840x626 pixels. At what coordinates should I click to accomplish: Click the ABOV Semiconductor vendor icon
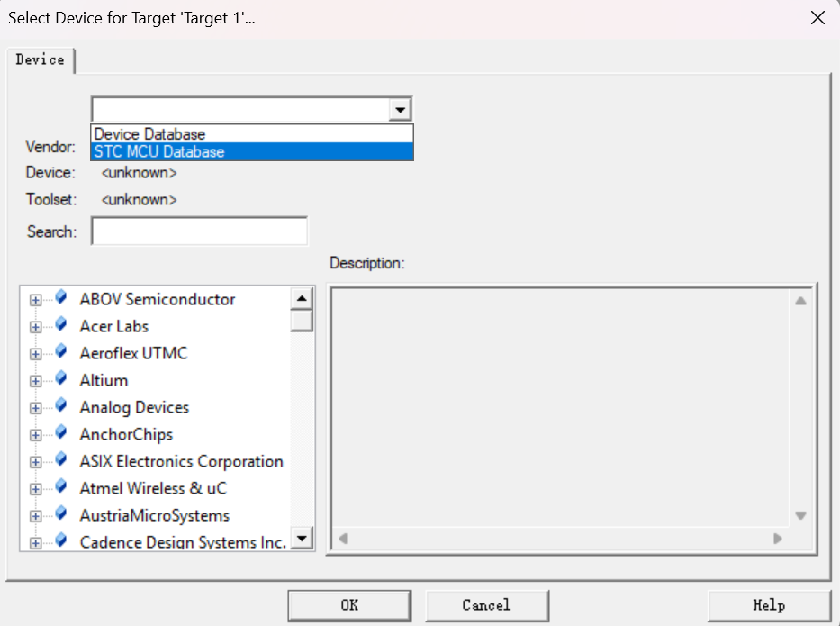61,296
